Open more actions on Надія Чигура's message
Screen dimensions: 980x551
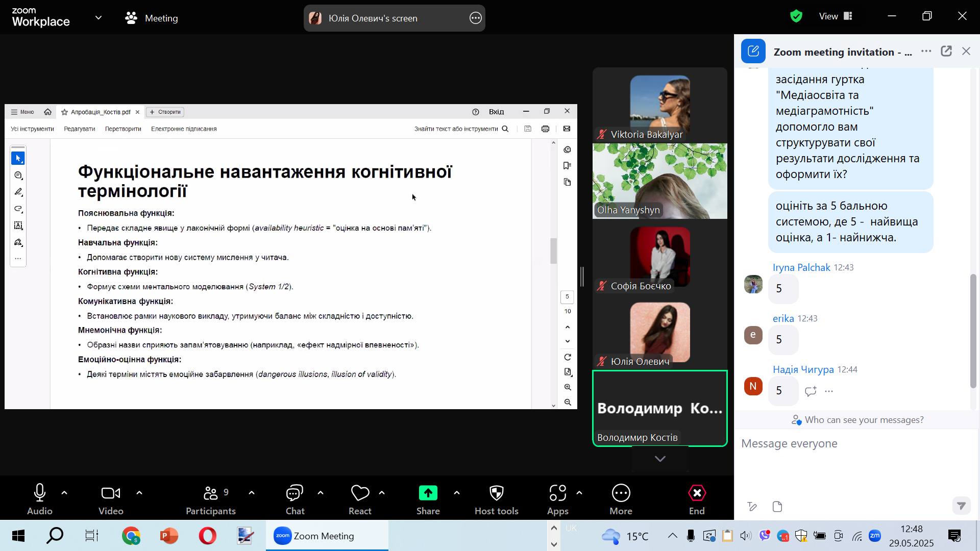point(829,391)
